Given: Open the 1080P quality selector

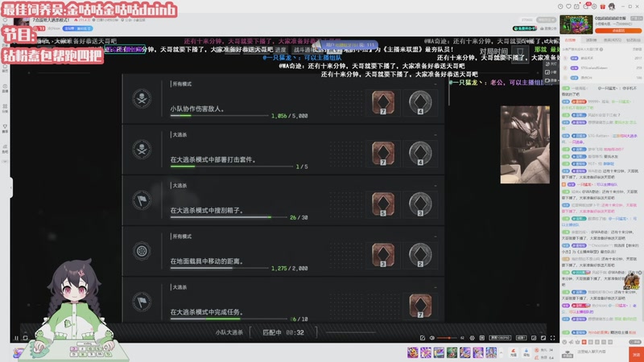Looking at the screenshot, I should pyautogui.click(x=500, y=338).
